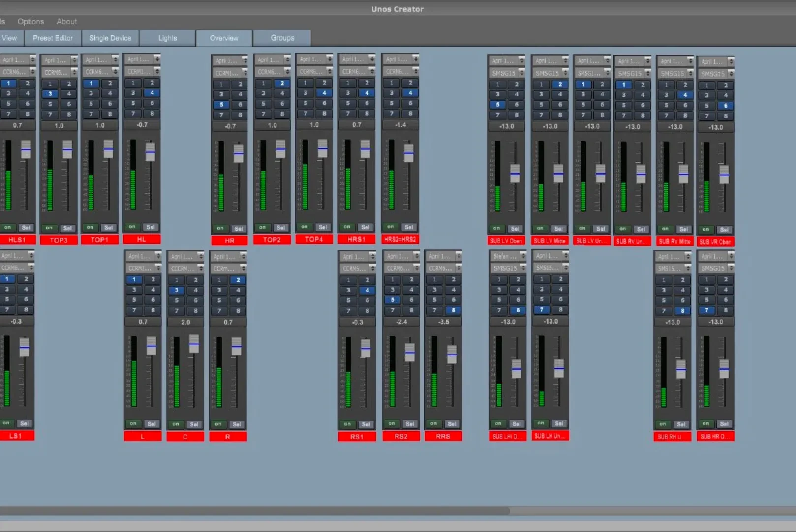Click the horizontal scrollbar at the bottom
796x532 pixels.
click(256, 511)
